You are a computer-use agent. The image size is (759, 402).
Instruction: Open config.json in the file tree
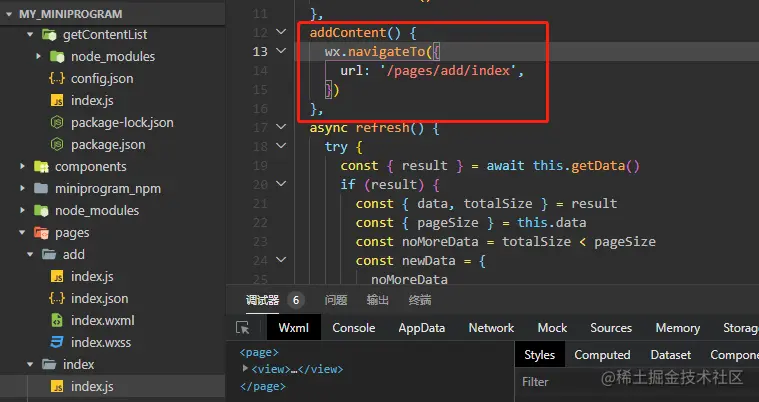(x=102, y=78)
